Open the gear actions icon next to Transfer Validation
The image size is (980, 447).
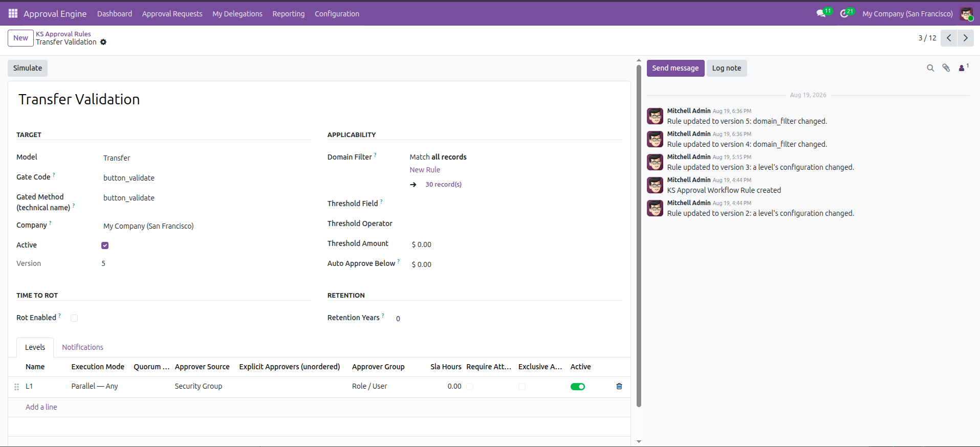click(x=103, y=42)
